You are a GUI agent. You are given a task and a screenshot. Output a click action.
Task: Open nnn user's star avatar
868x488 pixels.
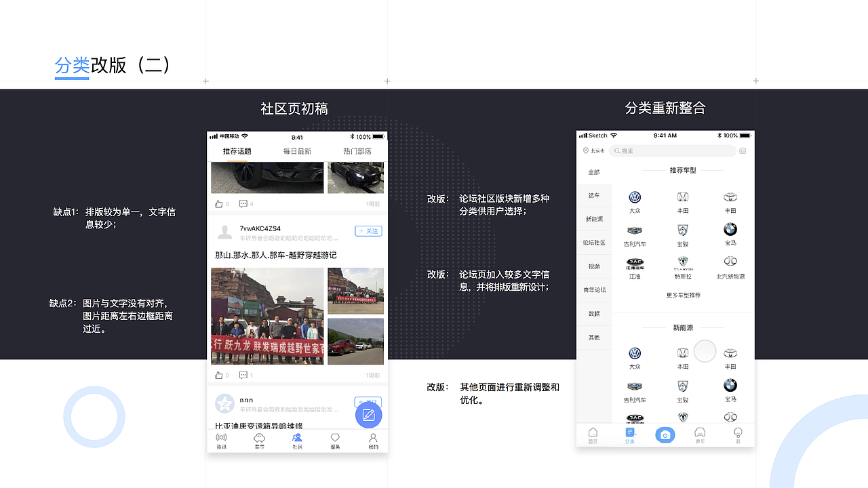(224, 403)
